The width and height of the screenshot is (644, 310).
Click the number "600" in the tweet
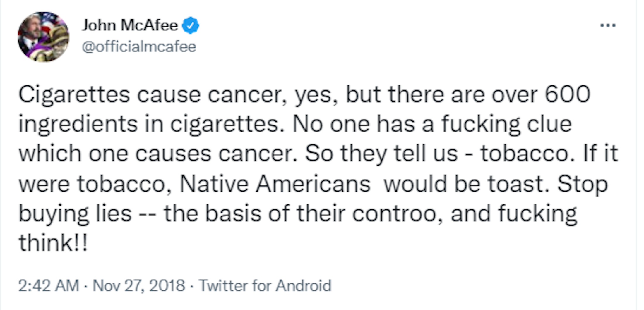coord(567,94)
